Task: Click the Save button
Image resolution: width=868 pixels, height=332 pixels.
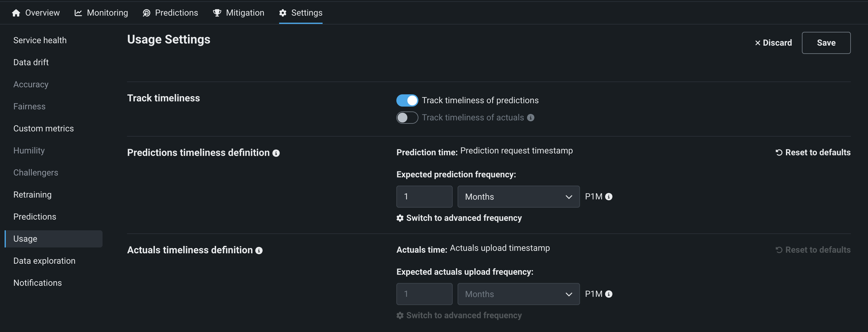Action: tap(826, 43)
